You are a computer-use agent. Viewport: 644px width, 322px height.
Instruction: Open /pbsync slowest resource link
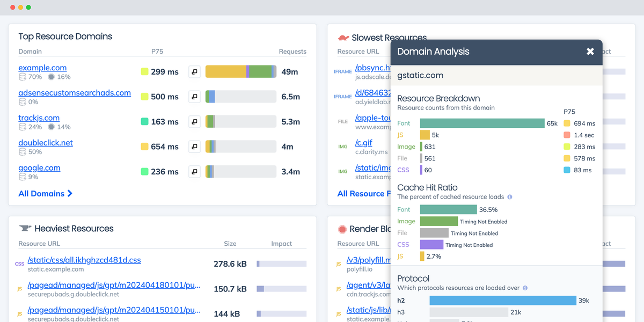[x=373, y=68]
